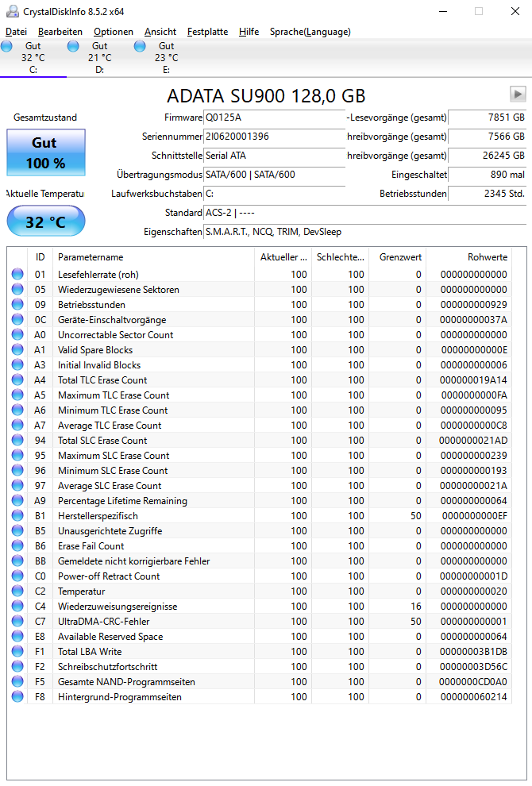Click status orb for Initial Invalid Blocks
This screenshot has height=786, width=532.
point(17,364)
